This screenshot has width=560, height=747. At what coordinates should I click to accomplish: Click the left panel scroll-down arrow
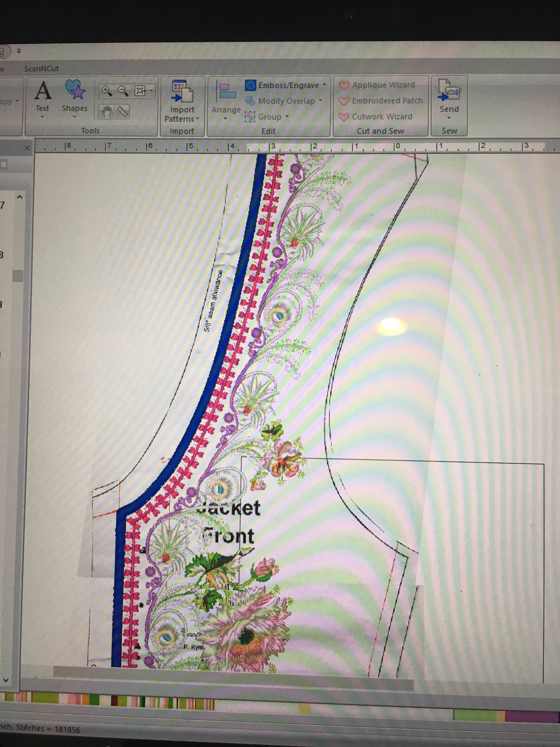point(6,680)
